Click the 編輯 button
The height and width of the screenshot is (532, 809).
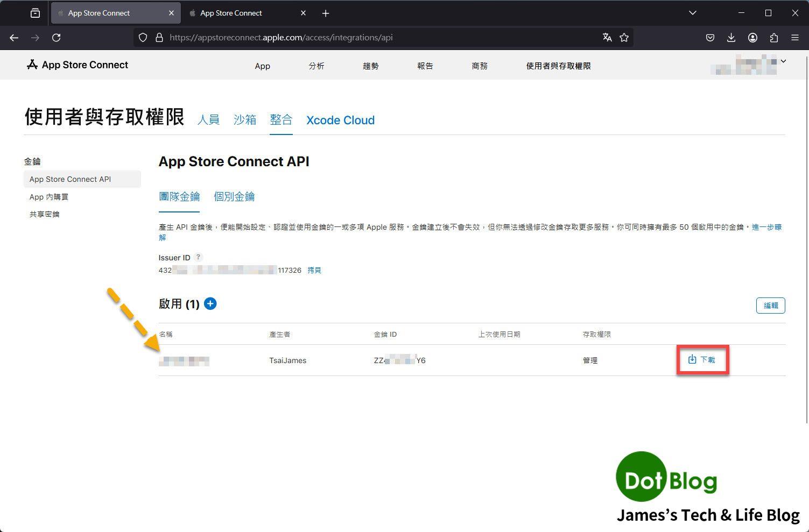(770, 306)
